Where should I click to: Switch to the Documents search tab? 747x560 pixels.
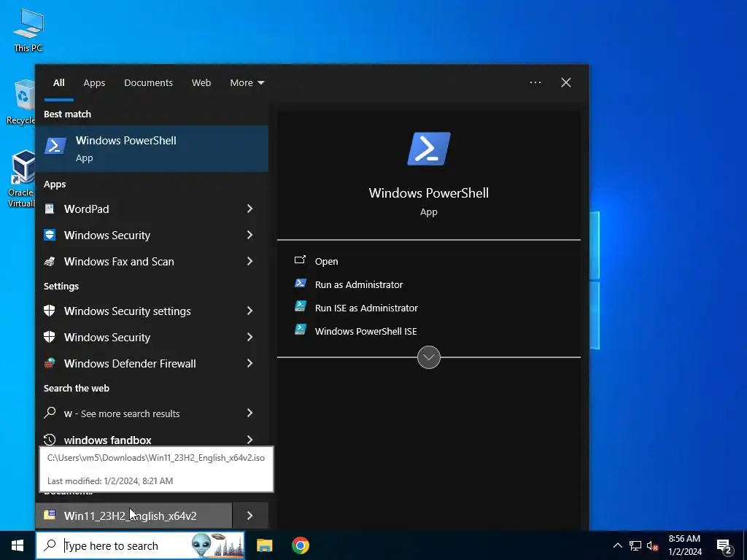click(x=148, y=83)
